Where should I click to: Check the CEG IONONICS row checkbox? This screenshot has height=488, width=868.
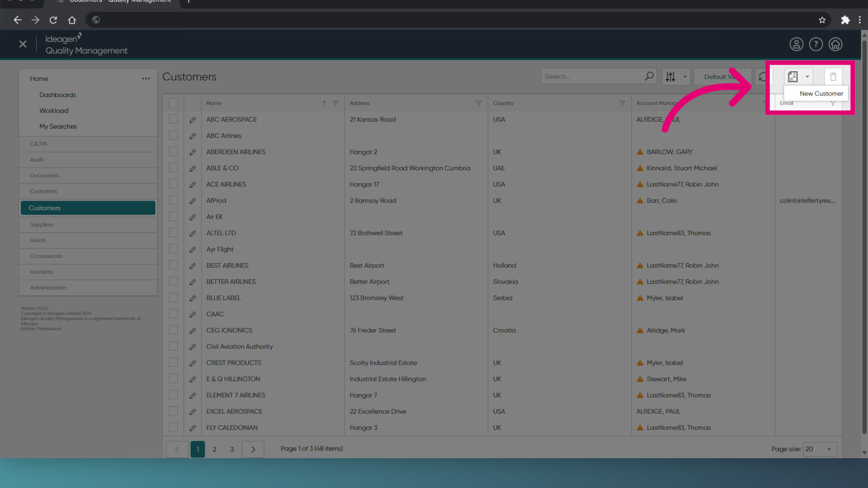(x=174, y=330)
